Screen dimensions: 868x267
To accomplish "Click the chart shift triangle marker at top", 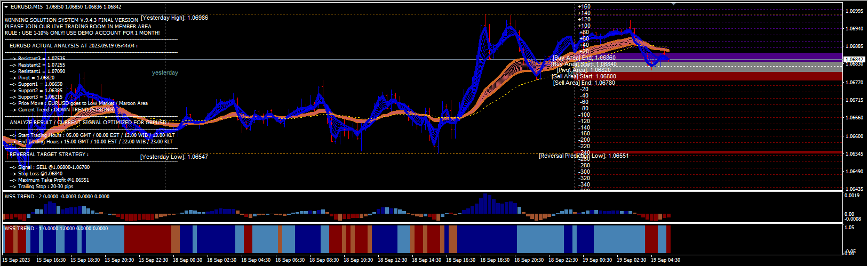I will point(673,4).
